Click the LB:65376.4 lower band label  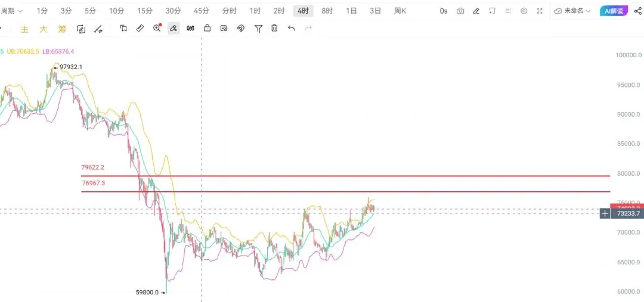tap(58, 51)
